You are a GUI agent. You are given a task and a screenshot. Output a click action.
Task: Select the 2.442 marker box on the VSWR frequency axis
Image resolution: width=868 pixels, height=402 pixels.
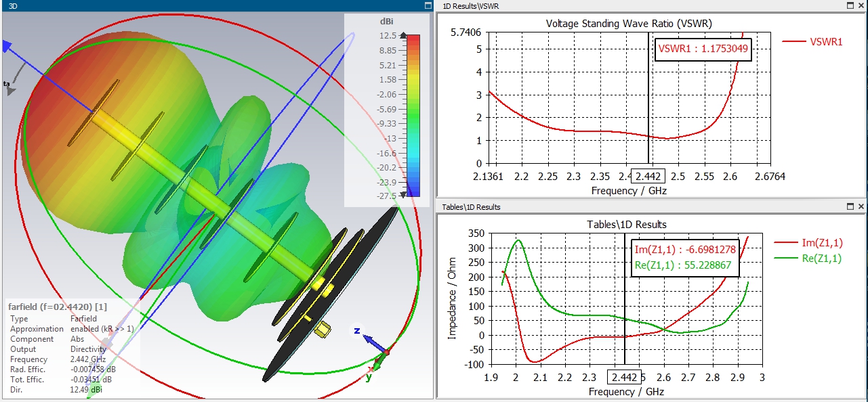point(648,176)
